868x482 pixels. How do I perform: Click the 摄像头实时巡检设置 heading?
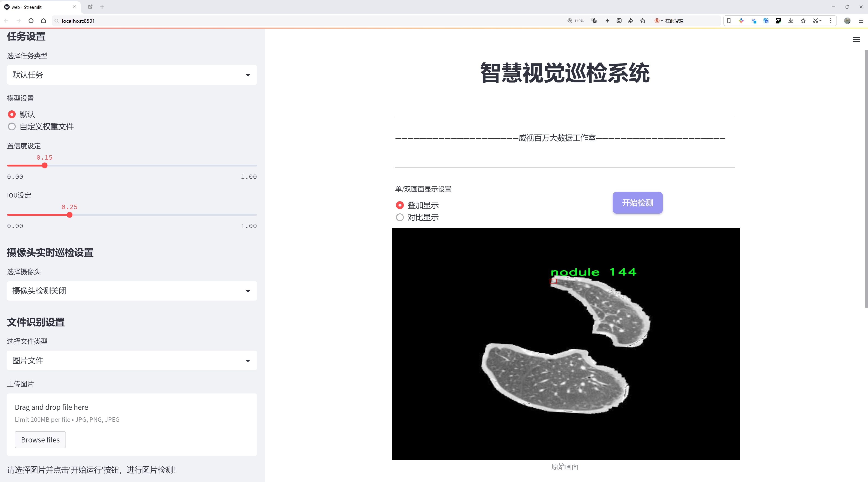[x=50, y=252]
